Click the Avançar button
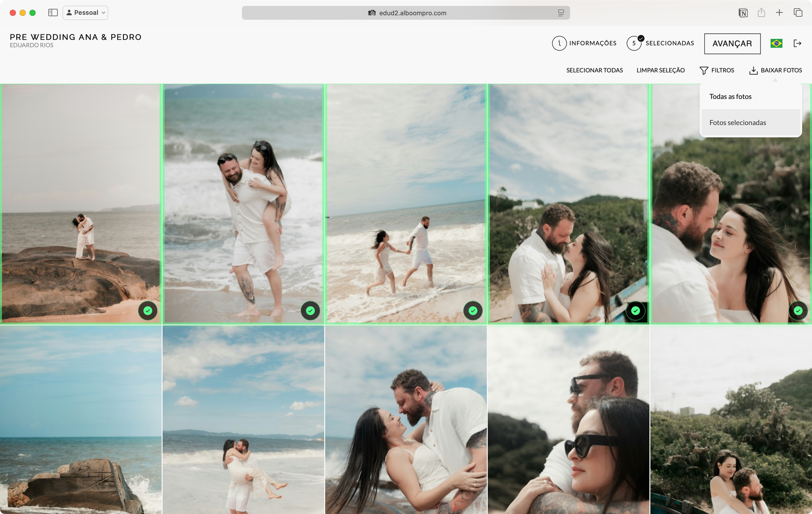Image resolution: width=812 pixels, height=514 pixels. (x=732, y=43)
